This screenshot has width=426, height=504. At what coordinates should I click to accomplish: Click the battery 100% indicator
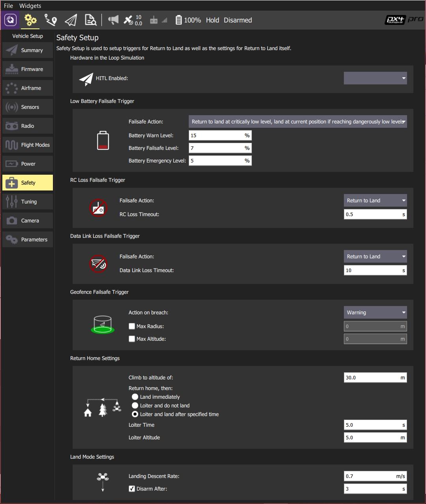pyautogui.click(x=188, y=20)
